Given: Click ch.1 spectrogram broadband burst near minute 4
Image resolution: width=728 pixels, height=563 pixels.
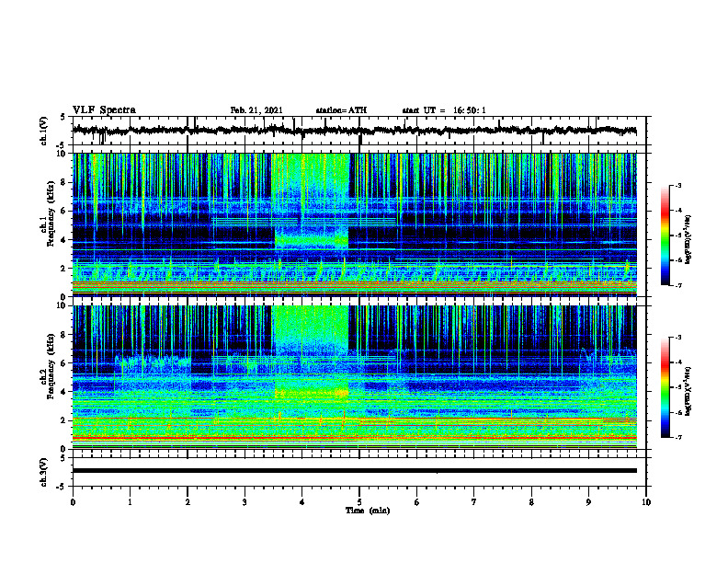Looking at the screenshot, I should [310, 202].
